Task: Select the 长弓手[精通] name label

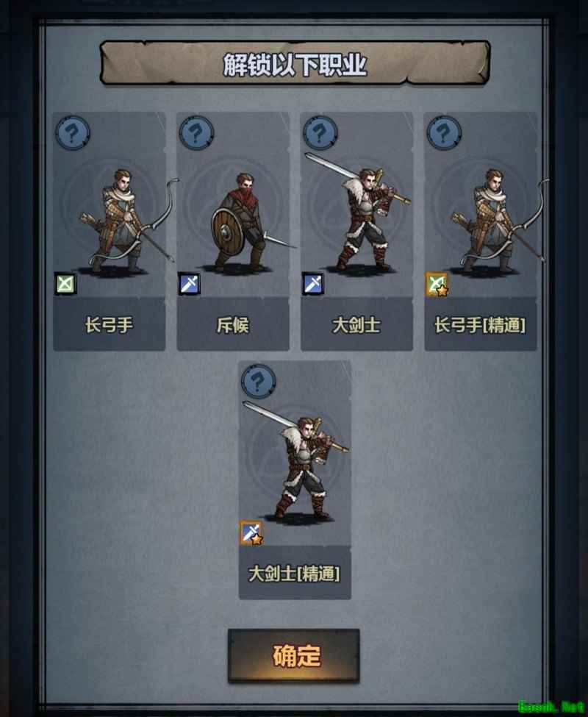Action: click(480, 325)
